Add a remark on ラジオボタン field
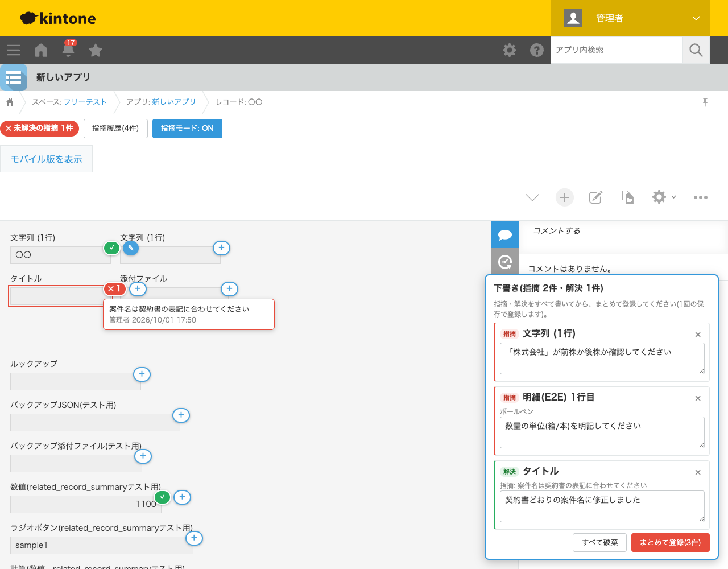 [194, 538]
